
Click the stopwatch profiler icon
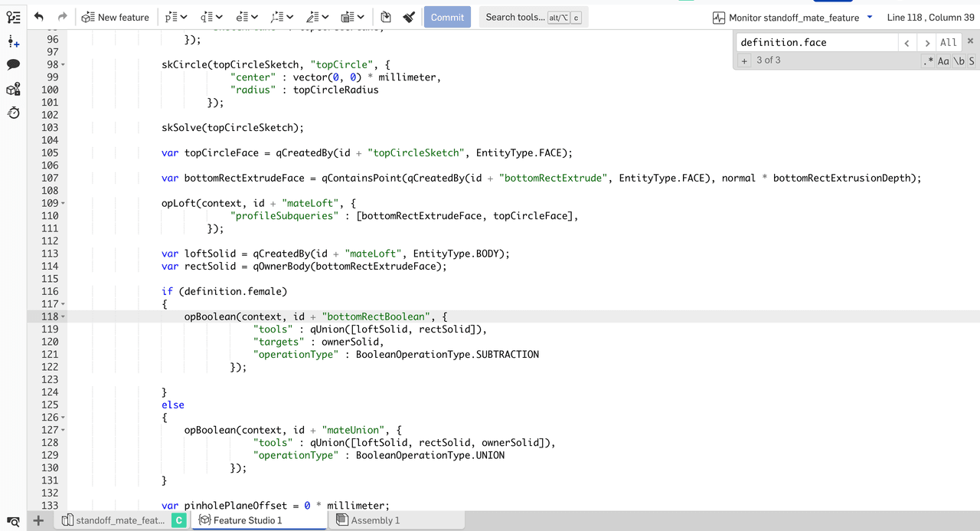tap(13, 113)
